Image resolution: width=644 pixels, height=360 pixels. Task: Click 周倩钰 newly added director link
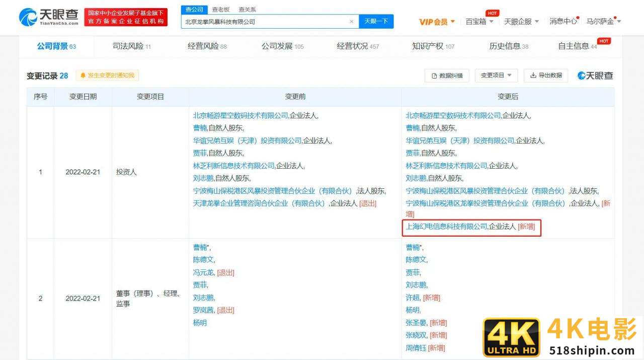416,348
